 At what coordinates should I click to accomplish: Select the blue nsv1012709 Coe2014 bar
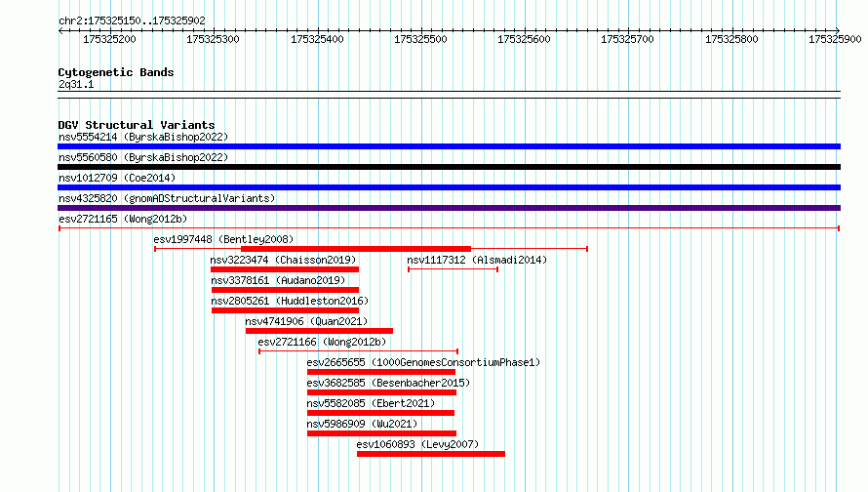(449, 187)
